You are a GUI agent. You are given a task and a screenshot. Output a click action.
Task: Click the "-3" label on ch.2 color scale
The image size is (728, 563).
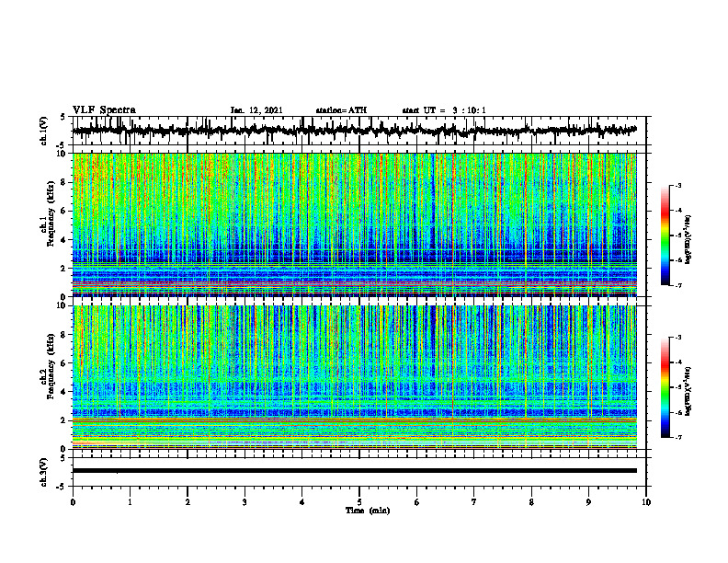pos(678,338)
